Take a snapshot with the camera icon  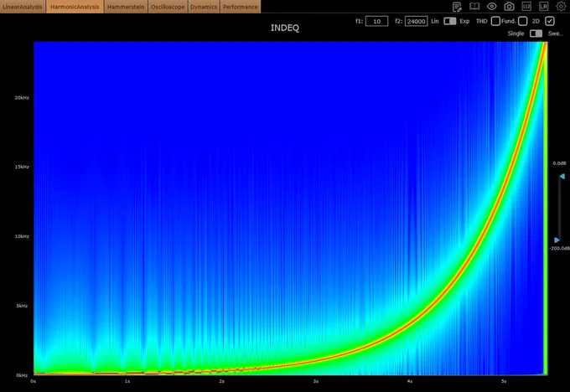pyautogui.click(x=510, y=7)
